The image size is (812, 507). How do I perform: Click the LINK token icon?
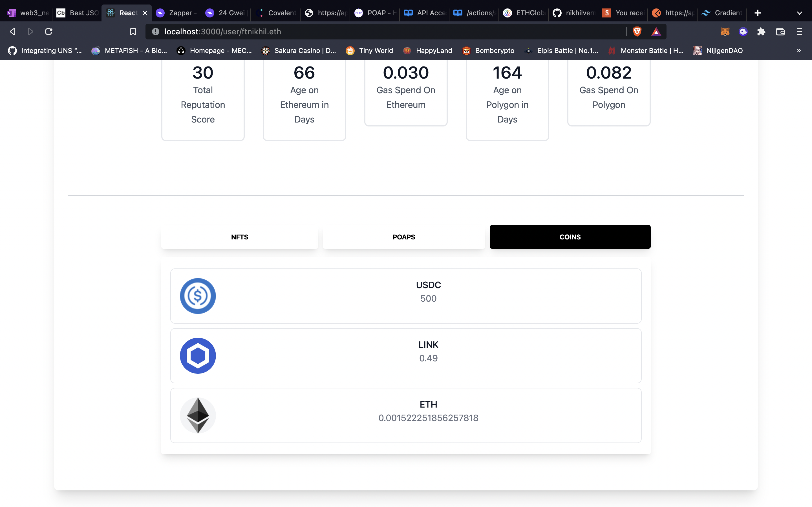pyautogui.click(x=198, y=355)
